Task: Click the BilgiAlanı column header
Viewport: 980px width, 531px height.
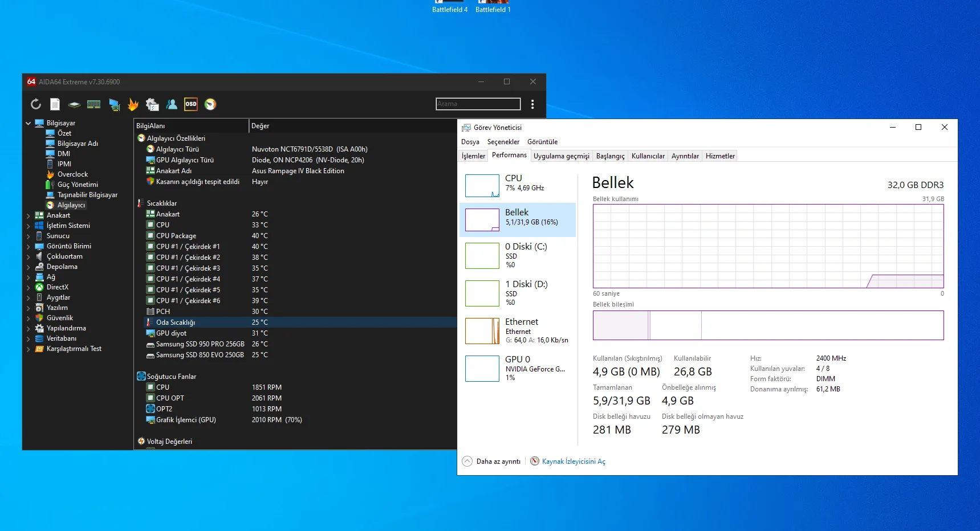Action: tap(191, 126)
